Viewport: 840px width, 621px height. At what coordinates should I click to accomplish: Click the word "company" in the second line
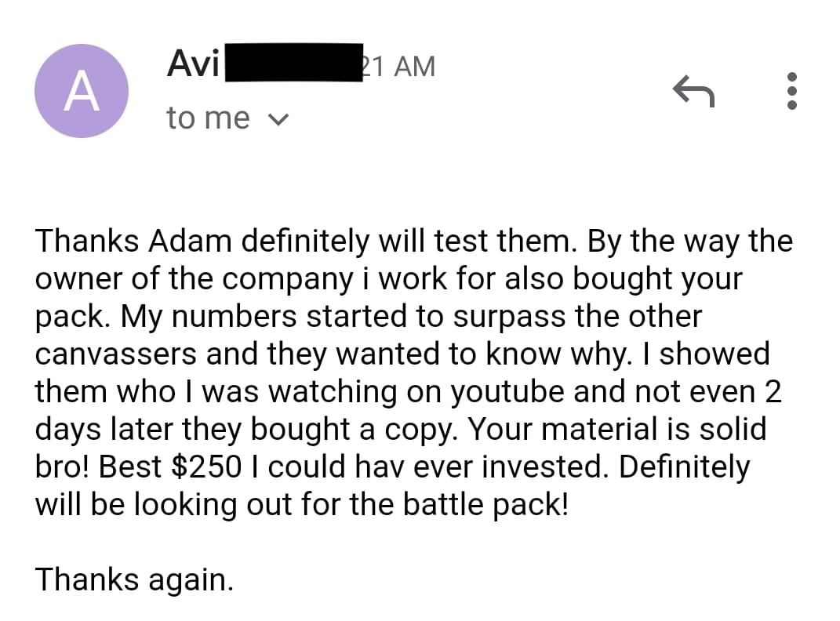coord(287,279)
